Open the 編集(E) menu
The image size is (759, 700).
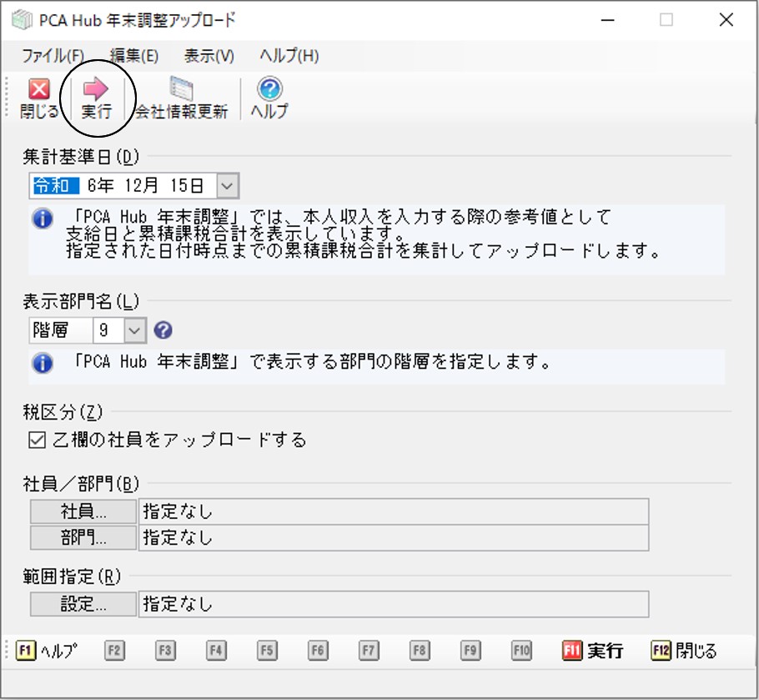[x=134, y=56]
